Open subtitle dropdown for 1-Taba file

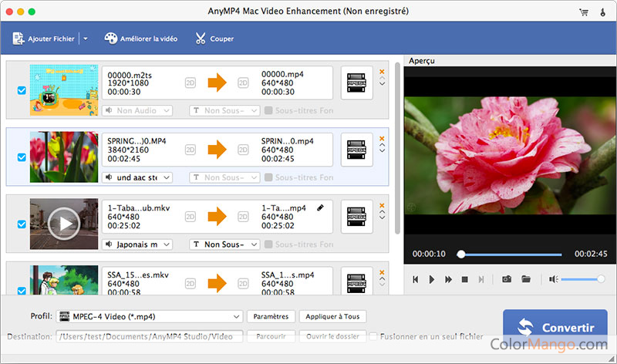pos(224,244)
